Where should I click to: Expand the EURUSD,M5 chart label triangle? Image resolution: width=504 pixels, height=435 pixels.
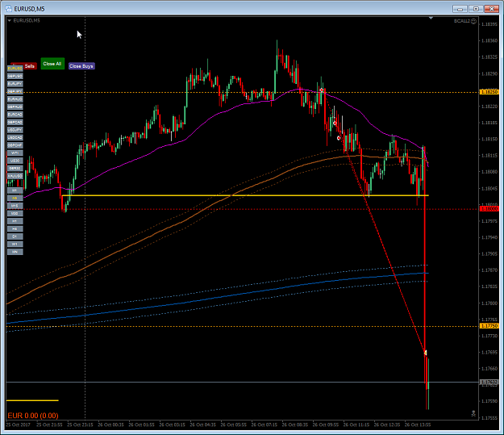point(10,21)
